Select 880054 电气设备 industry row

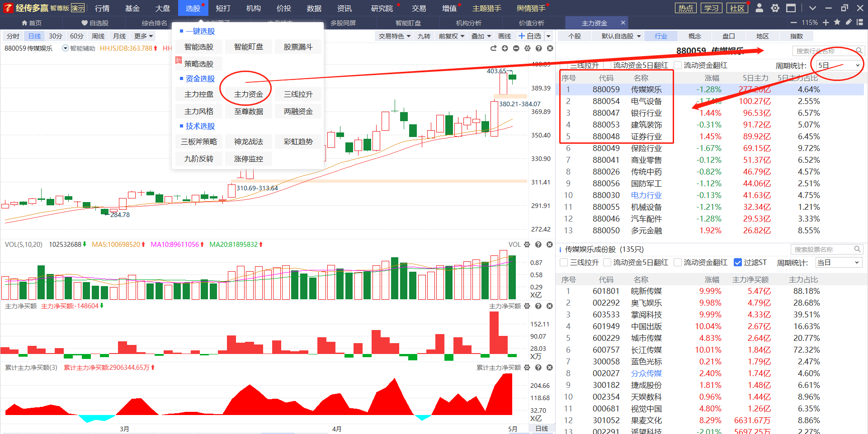click(x=710, y=101)
